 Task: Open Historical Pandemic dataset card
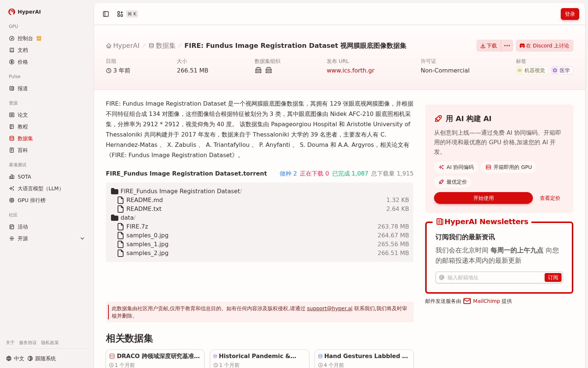coord(259,359)
